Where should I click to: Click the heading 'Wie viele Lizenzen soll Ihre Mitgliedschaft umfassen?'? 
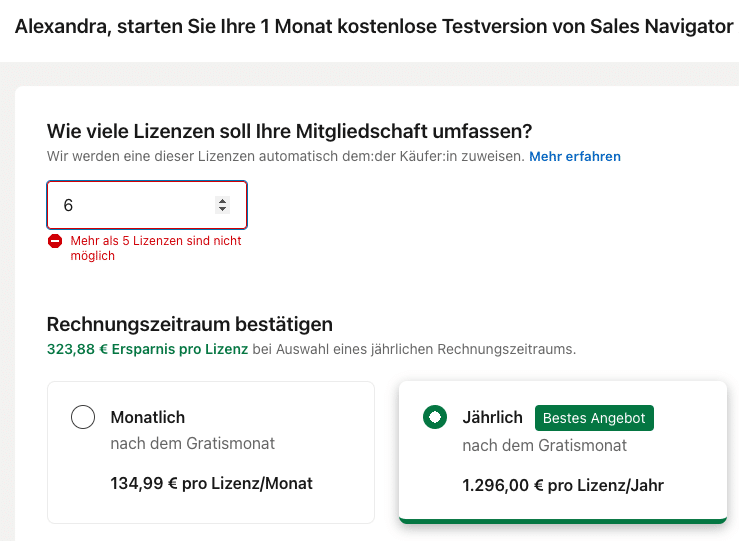[x=289, y=131]
